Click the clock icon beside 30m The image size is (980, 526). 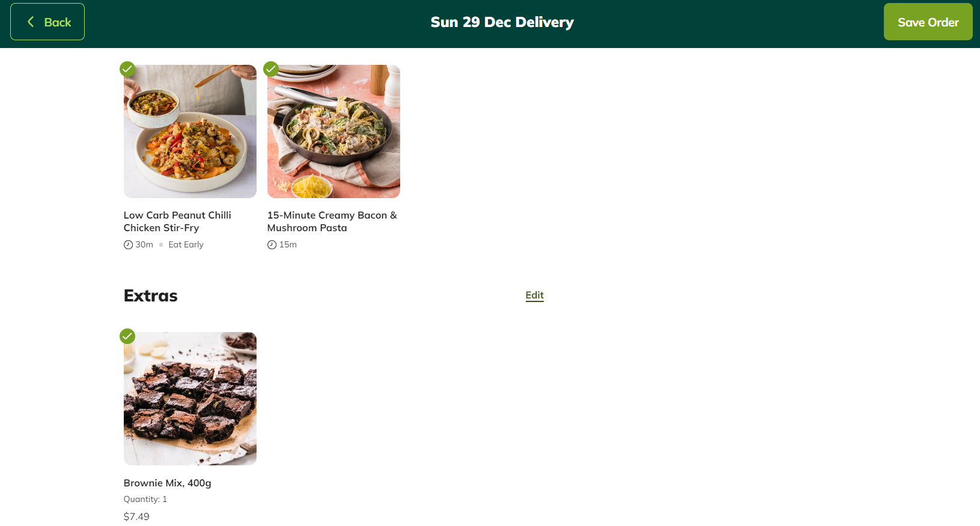[x=128, y=244]
